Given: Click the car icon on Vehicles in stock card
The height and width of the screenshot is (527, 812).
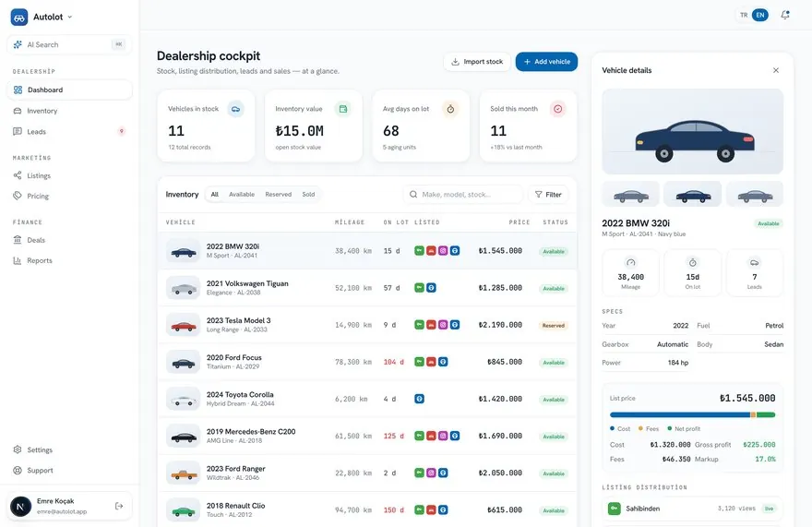Looking at the screenshot, I should 235,109.
